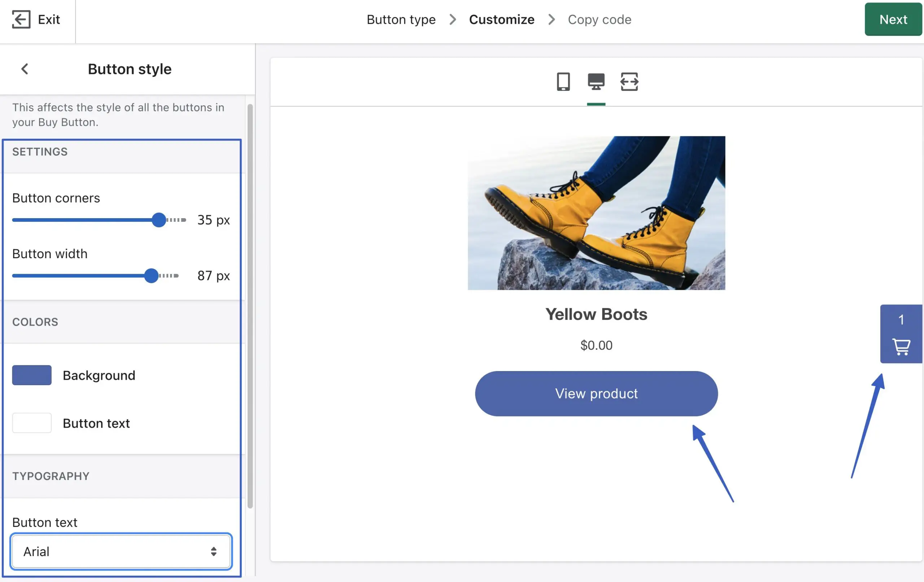The height and width of the screenshot is (582, 924).
Task: Click the back arrow in Button style panel
Action: 24,69
